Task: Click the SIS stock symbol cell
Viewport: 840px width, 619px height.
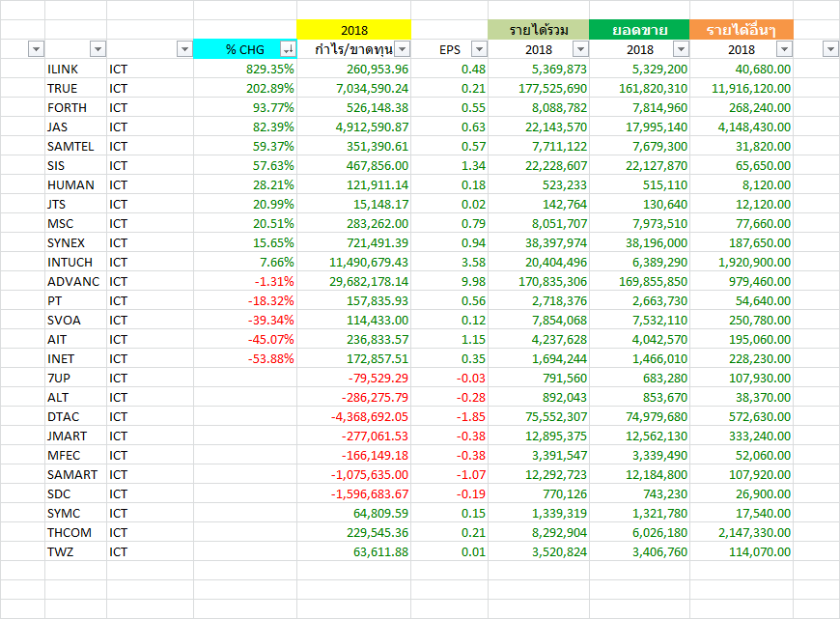Action: [75, 165]
